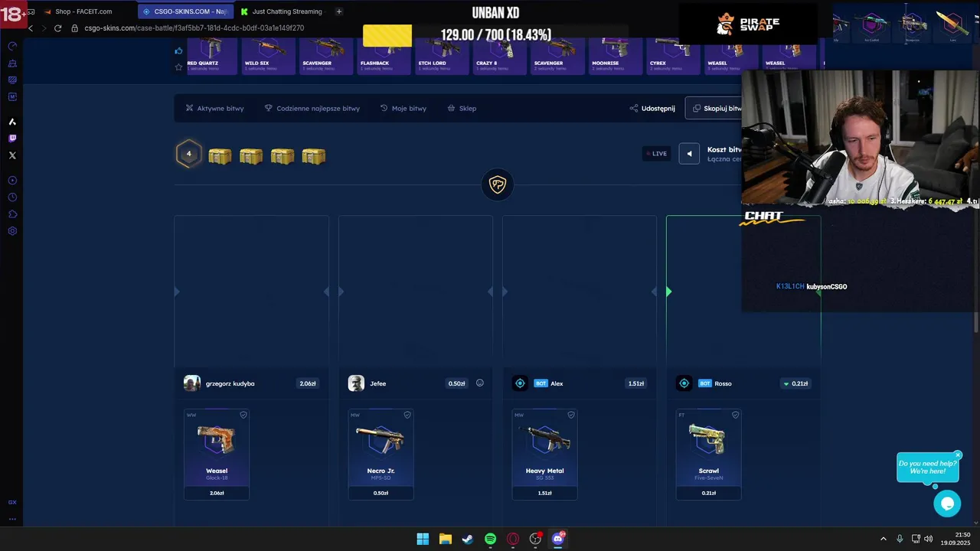Screen dimensions: 980x551
Task: Select the Weasel Glock-18 drop card
Action: coord(217,455)
